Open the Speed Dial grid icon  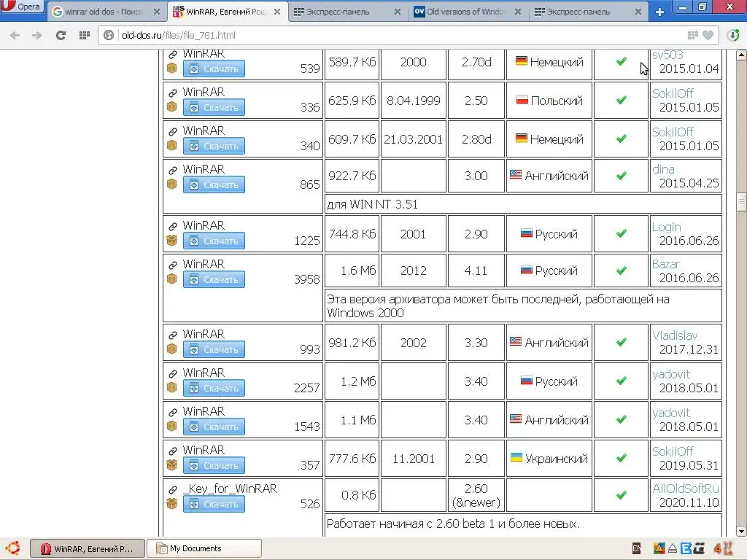click(x=85, y=35)
